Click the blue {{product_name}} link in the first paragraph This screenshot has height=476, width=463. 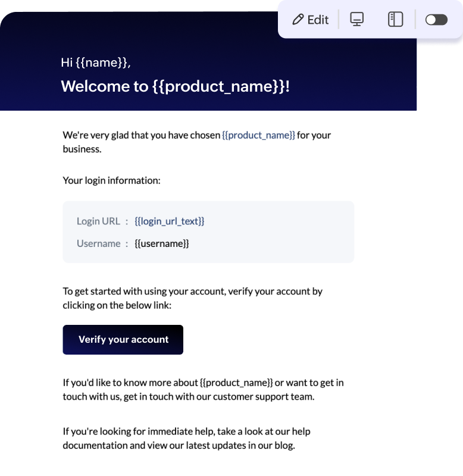click(258, 135)
